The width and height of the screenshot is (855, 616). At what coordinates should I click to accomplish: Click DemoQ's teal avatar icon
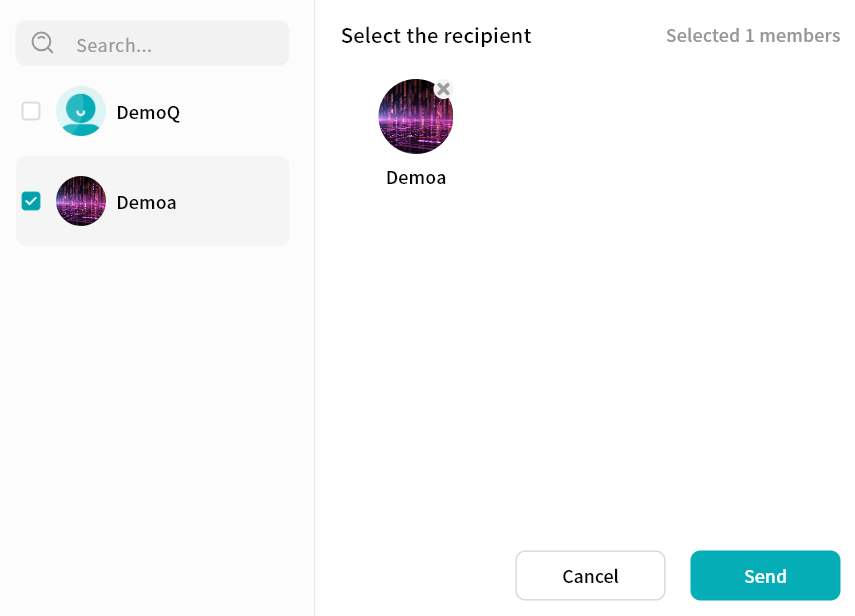point(81,111)
